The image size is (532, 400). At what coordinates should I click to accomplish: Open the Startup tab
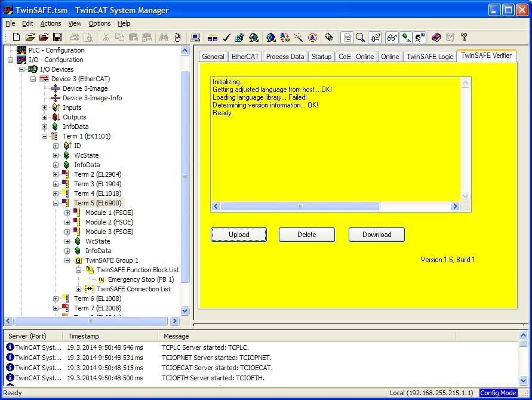click(321, 57)
